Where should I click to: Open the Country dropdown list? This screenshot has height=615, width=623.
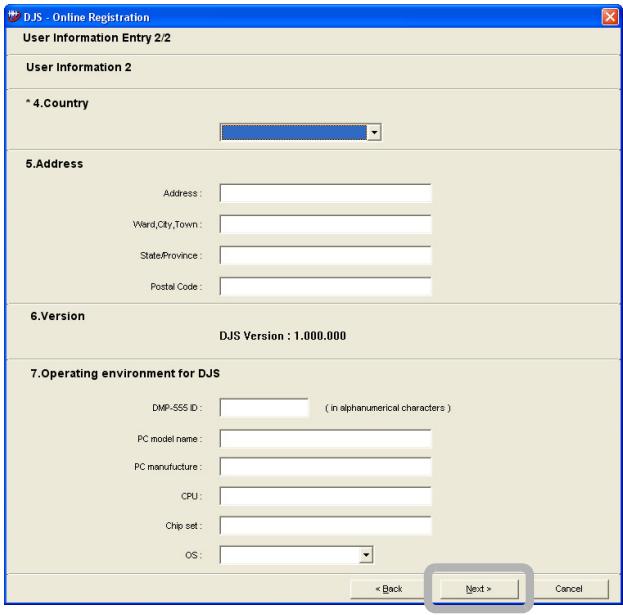pos(374,133)
